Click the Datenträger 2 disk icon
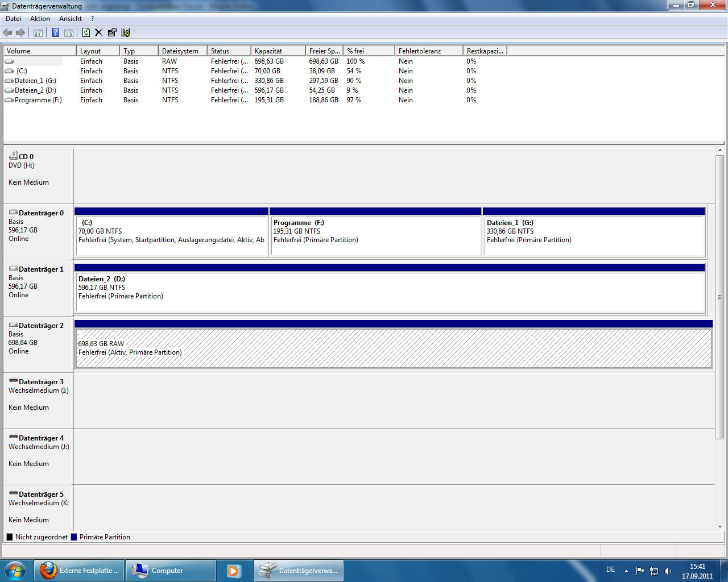The image size is (728, 582). coord(14,325)
